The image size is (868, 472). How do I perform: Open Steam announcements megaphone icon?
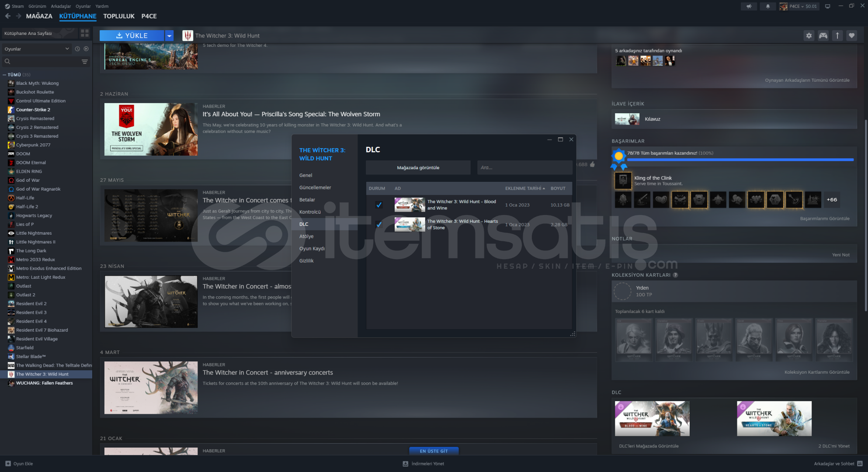click(x=749, y=6)
